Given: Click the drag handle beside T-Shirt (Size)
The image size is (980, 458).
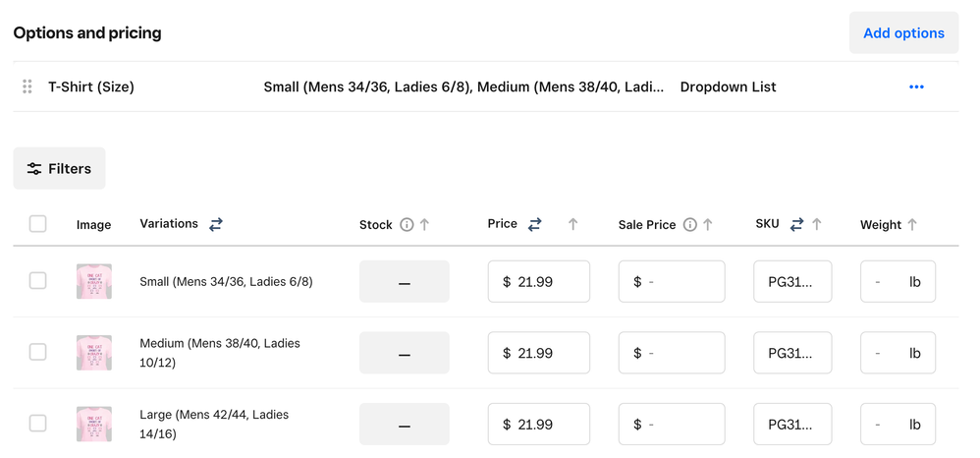Looking at the screenshot, I should (27, 86).
